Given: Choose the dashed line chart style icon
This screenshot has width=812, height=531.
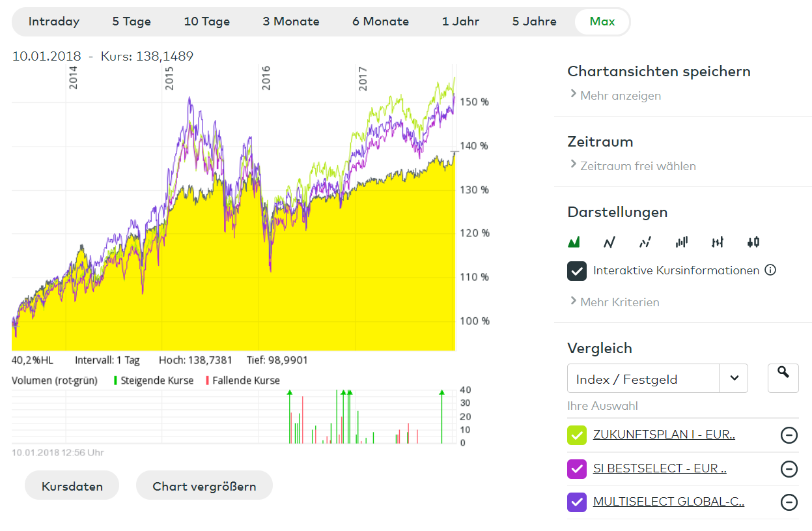Looking at the screenshot, I should pyautogui.click(x=645, y=242).
